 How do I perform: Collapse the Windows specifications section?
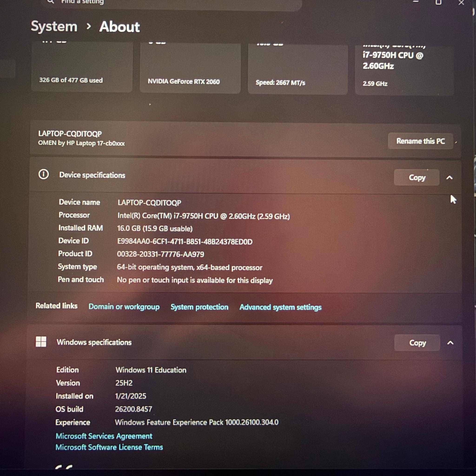[x=450, y=343]
